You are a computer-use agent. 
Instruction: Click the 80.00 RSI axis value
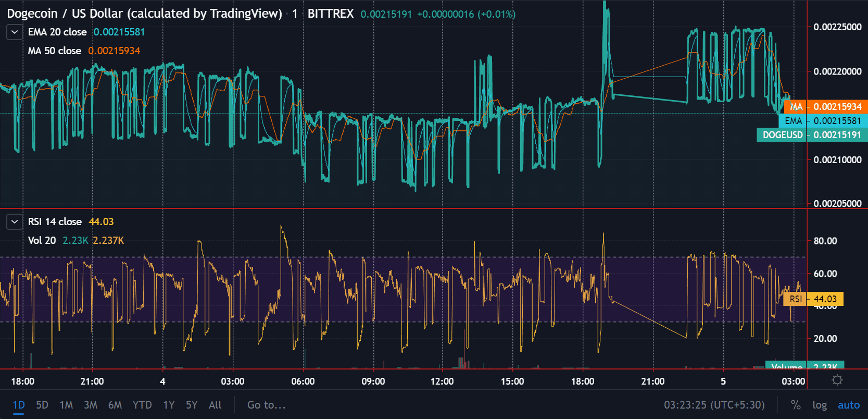click(x=825, y=241)
